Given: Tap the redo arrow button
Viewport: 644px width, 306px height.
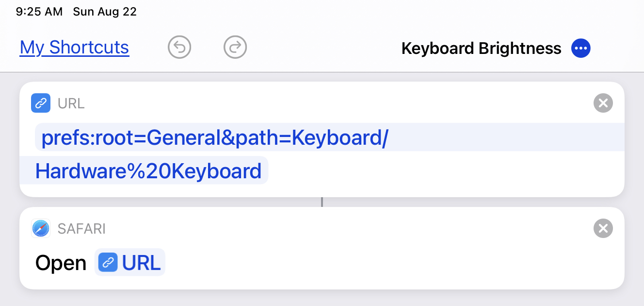Looking at the screenshot, I should point(235,48).
